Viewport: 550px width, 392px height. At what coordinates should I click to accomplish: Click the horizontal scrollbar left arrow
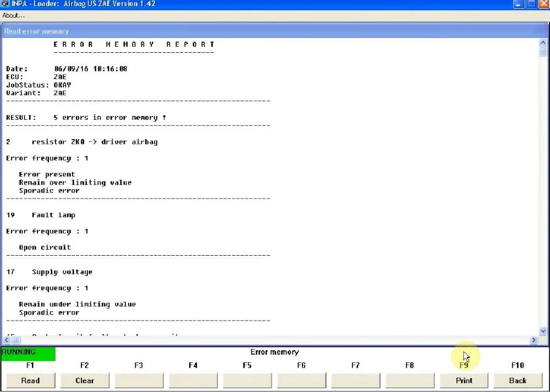7,340
